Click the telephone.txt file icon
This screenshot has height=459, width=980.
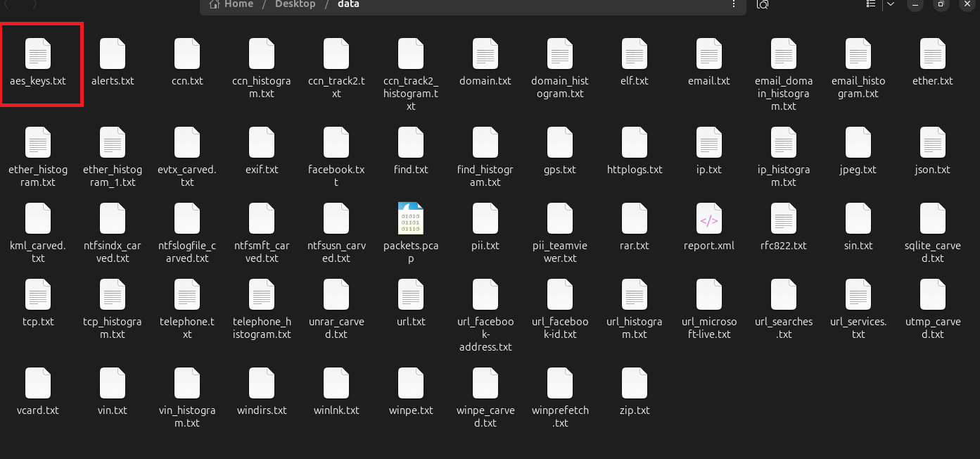point(187,294)
